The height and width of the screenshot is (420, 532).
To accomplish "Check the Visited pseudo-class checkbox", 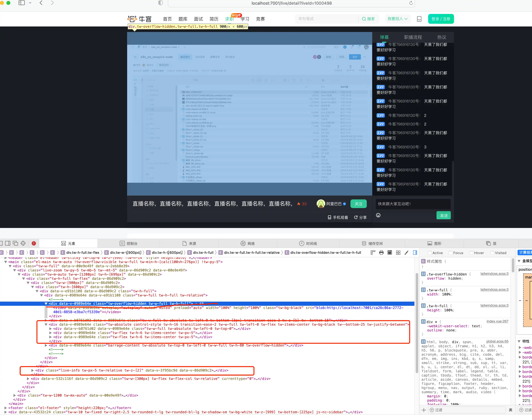I will point(492,253).
